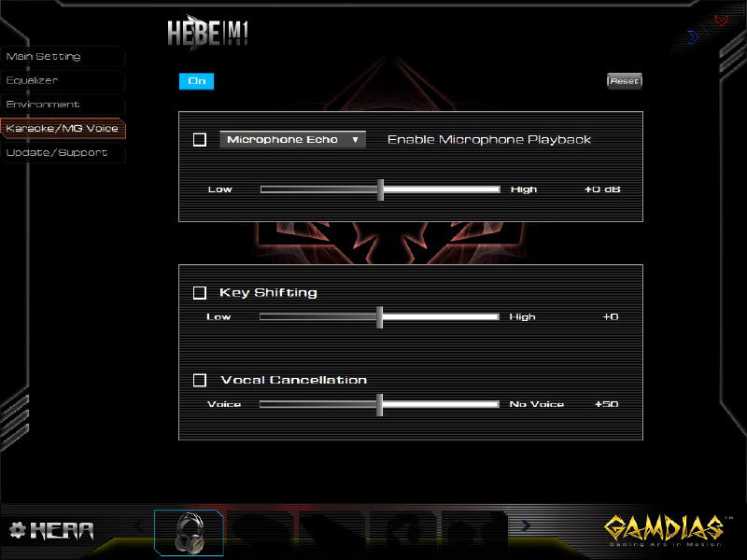Click the HEBE M1 title logo
This screenshot has width=747, height=560.
207,33
